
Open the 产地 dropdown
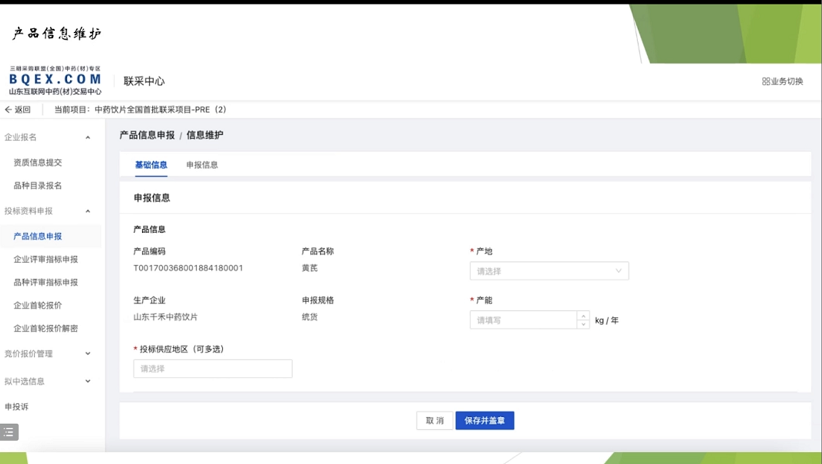[549, 271]
